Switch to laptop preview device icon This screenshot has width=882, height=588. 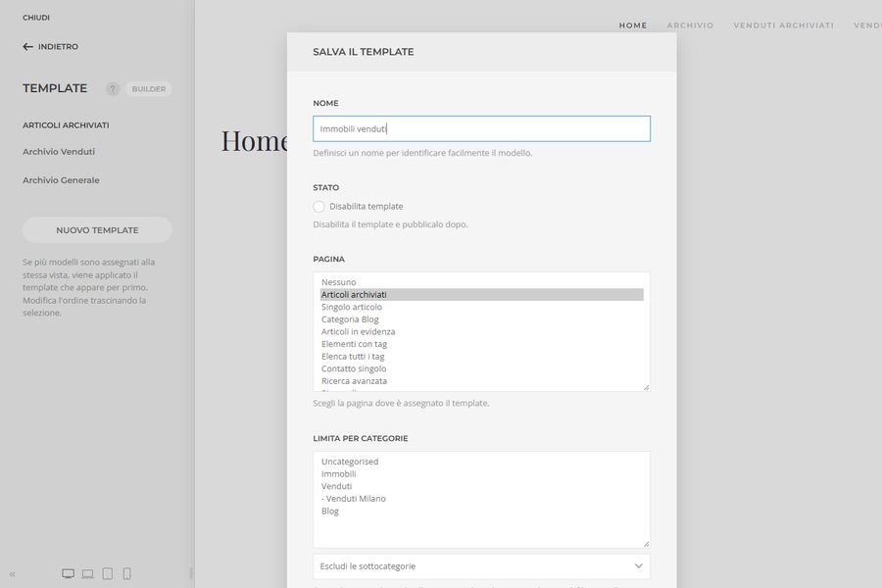tap(88, 573)
